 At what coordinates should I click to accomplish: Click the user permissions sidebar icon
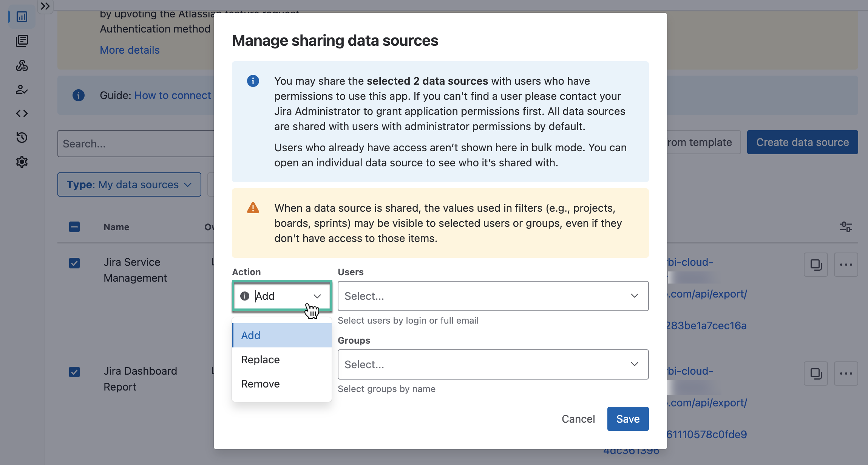pyautogui.click(x=22, y=90)
